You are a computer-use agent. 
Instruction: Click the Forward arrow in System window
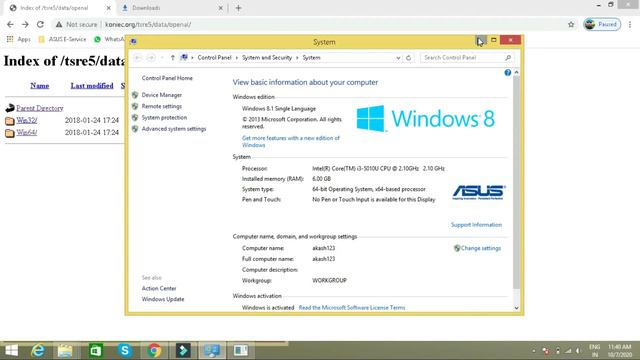pyautogui.click(x=151, y=58)
